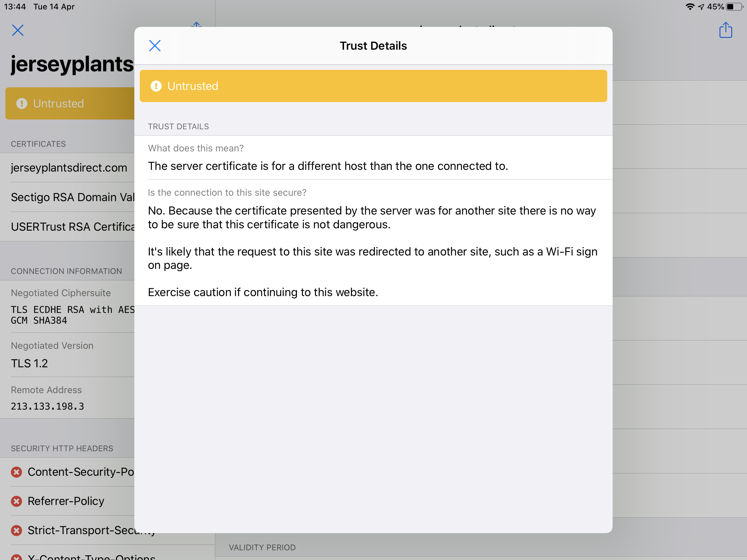Select the USERTrust RSA Certification certificate
The image size is (747, 560).
[x=72, y=227]
